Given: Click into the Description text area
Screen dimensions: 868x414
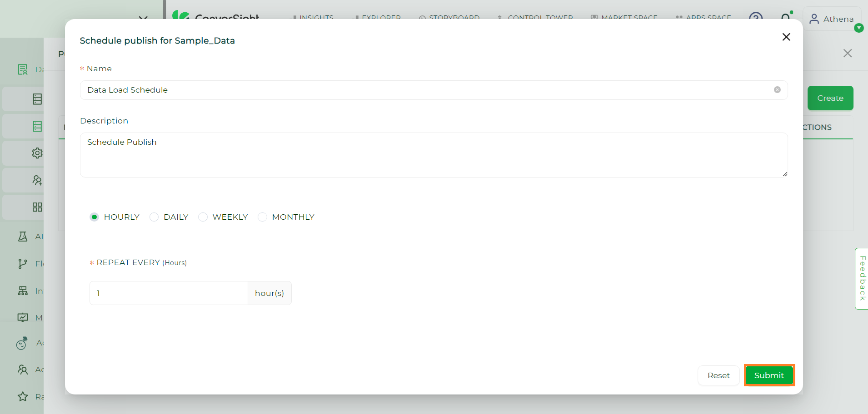Looking at the screenshot, I should tap(434, 155).
